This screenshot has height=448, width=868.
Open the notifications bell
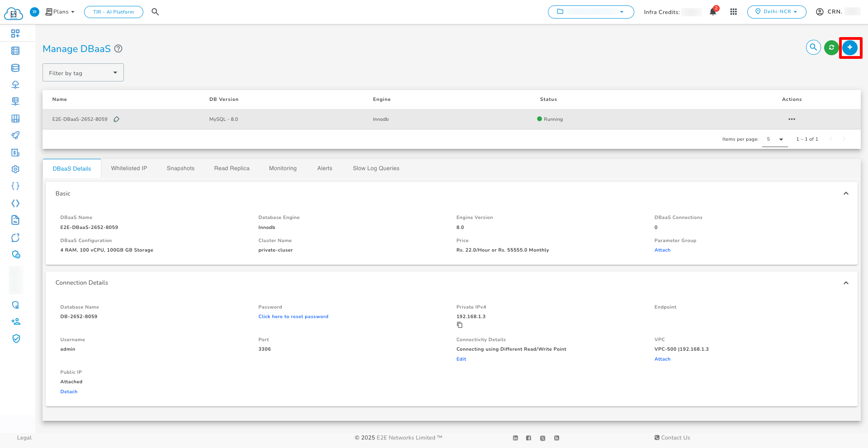[x=713, y=12]
